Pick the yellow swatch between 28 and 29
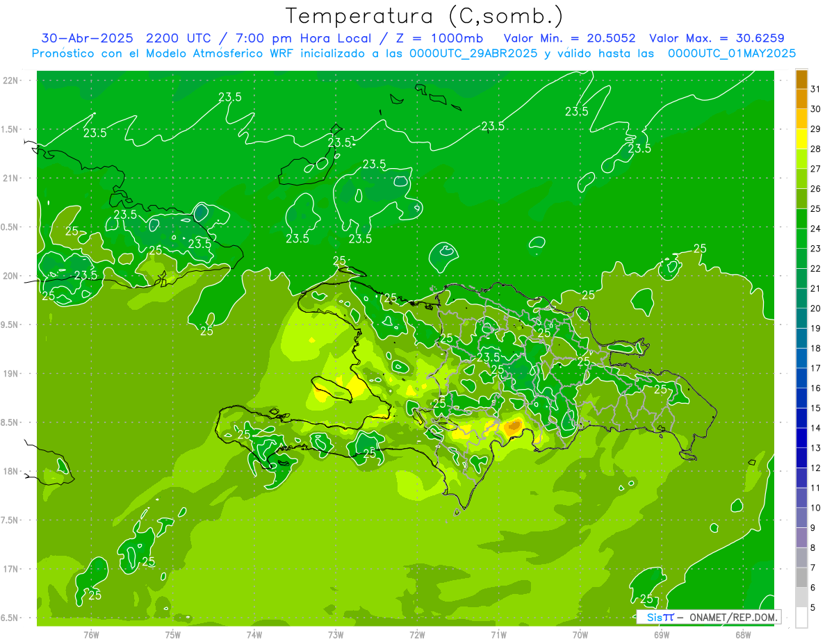The image size is (834, 644). [801, 139]
